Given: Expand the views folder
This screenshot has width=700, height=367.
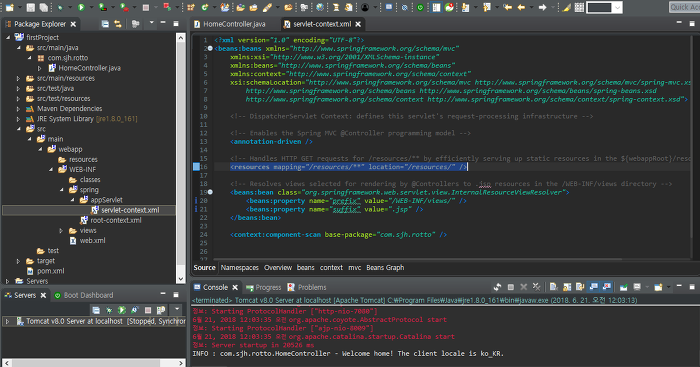Looking at the screenshot, I should tap(62, 230).
